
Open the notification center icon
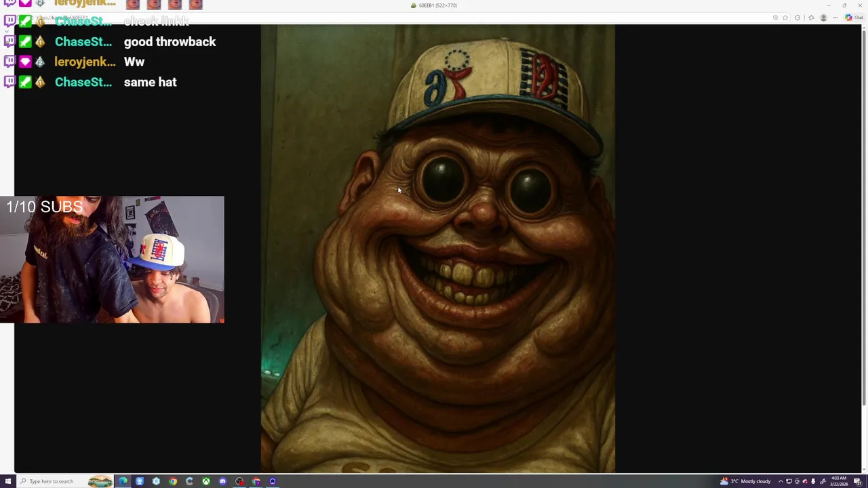[858, 481]
